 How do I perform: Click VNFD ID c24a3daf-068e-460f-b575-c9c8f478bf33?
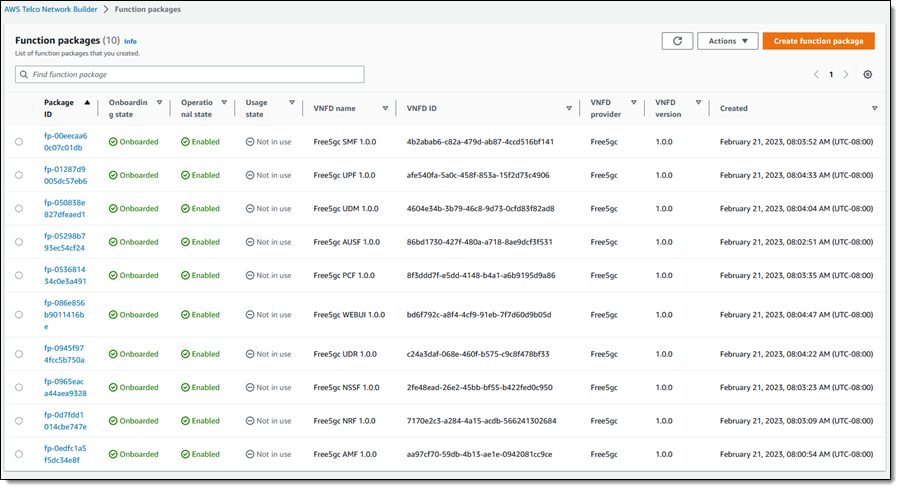478,354
